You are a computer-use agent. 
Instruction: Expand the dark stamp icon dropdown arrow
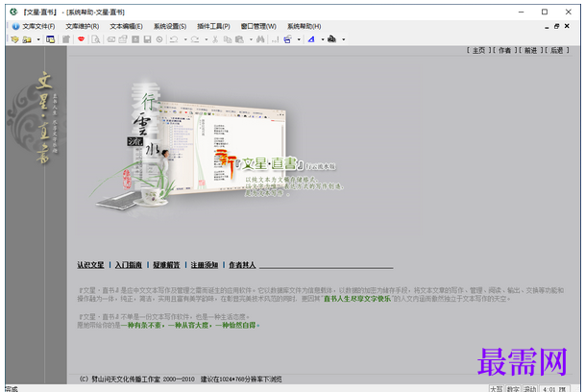(x=343, y=39)
